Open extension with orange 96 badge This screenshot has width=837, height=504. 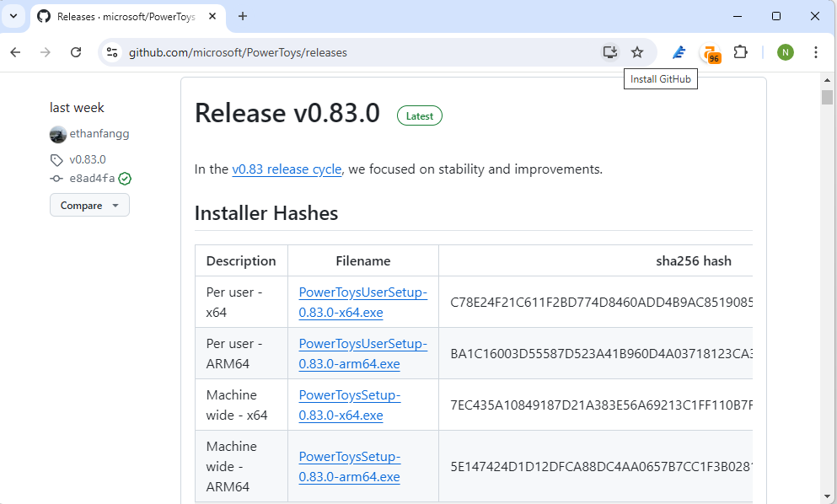point(711,53)
